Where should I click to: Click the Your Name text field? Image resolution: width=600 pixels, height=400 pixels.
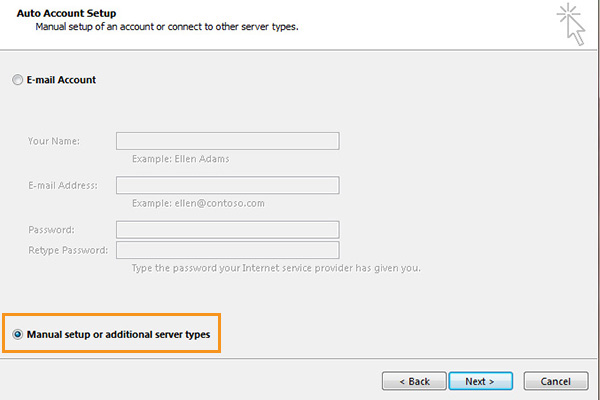pos(228,141)
